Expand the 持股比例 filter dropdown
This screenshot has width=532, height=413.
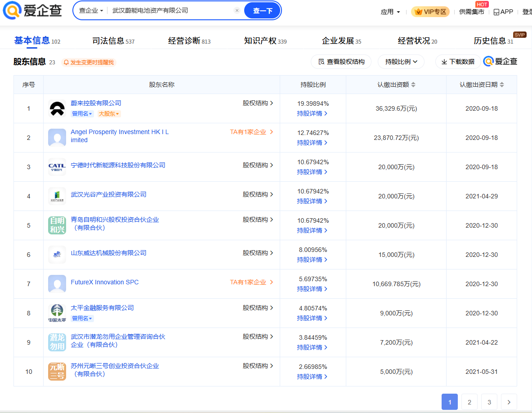[x=401, y=62]
